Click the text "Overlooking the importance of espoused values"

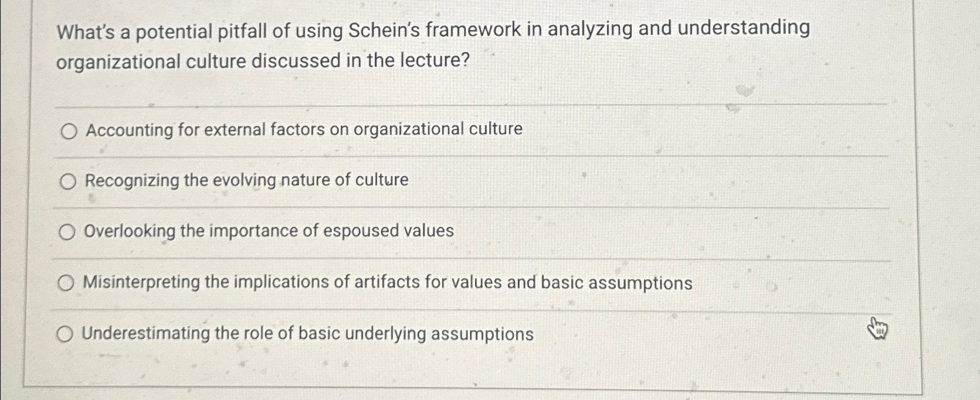[267, 231]
